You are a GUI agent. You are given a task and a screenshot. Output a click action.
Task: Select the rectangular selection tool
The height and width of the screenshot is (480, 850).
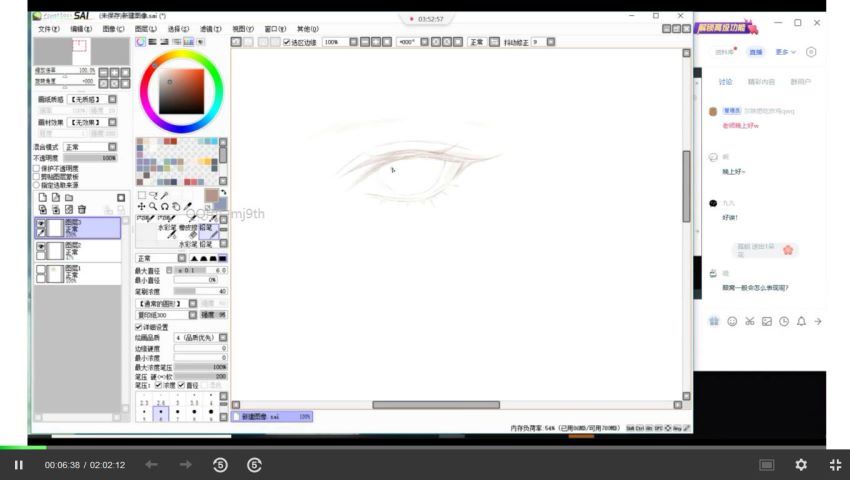point(141,195)
